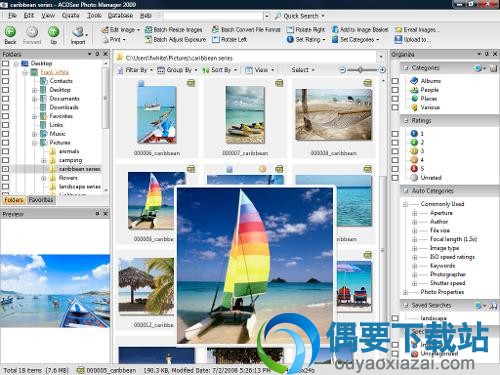Select rating 5 icon

[x=414, y=169]
